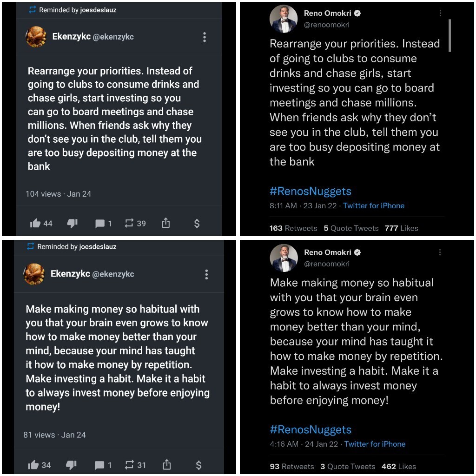This screenshot has height=476, width=476.
Task: Open more options on bottom Ekenzykc post
Action: [206, 274]
